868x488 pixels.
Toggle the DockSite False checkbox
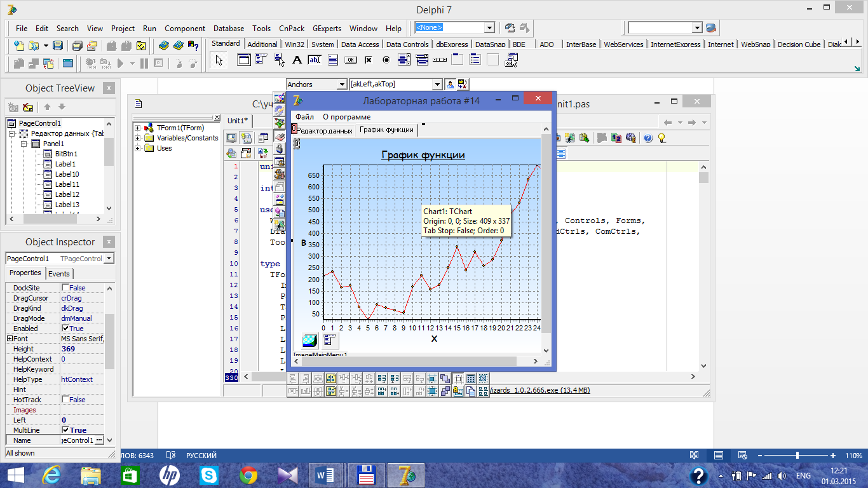[x=65, y=288]
